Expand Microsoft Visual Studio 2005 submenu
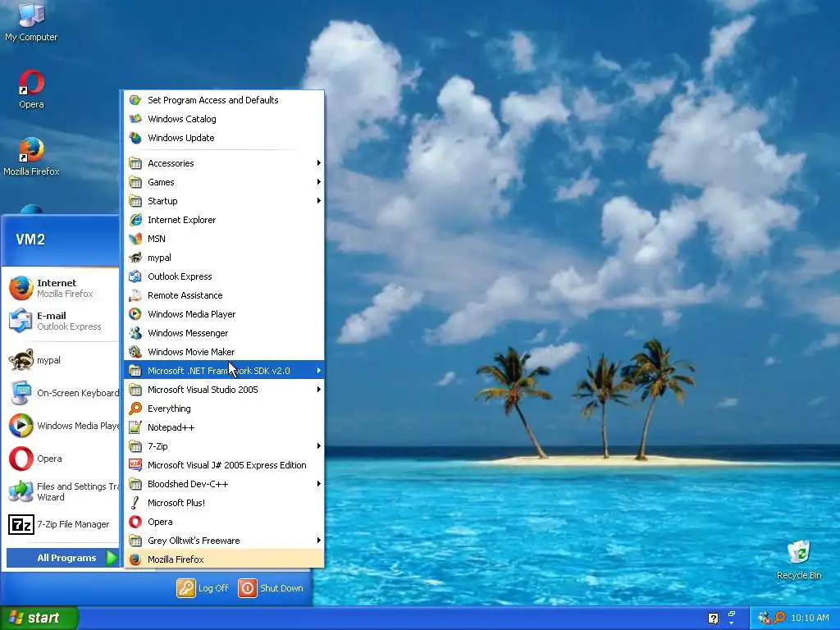Viewport: 840px width, 630px height. [x=224, y=390]
